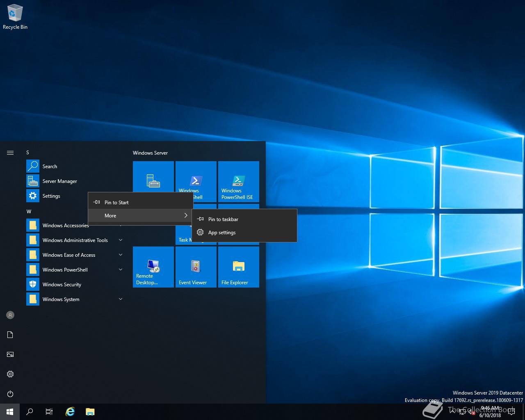Launch Server Manager from the app list
The image size is (525, 420).
(x=75, y=181)
